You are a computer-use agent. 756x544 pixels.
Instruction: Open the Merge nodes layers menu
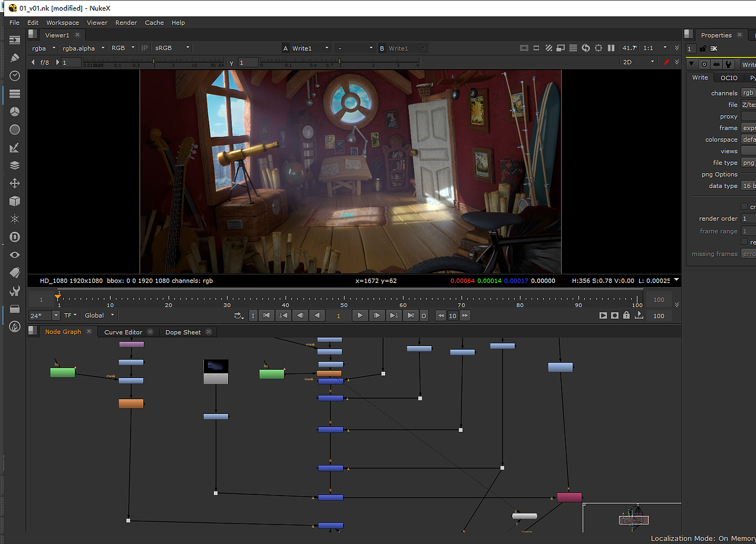point(15,165)
